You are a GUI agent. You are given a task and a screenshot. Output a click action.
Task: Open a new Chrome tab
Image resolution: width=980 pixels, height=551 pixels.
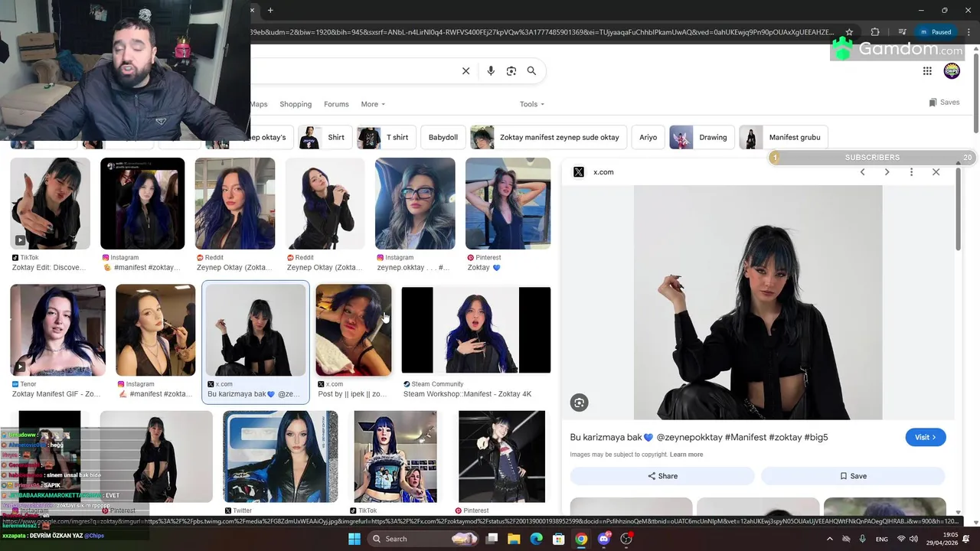click(270, 10)
